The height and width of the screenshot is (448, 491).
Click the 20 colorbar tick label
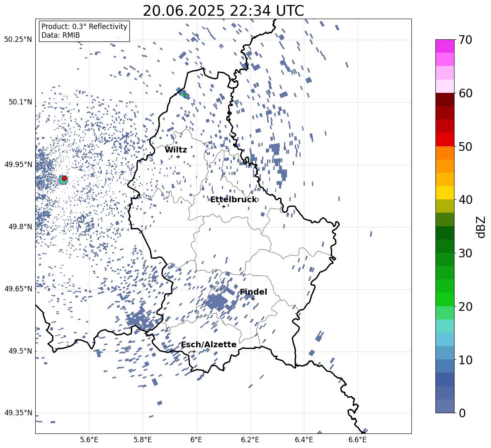pyautogui.click(x=465, y=307)
